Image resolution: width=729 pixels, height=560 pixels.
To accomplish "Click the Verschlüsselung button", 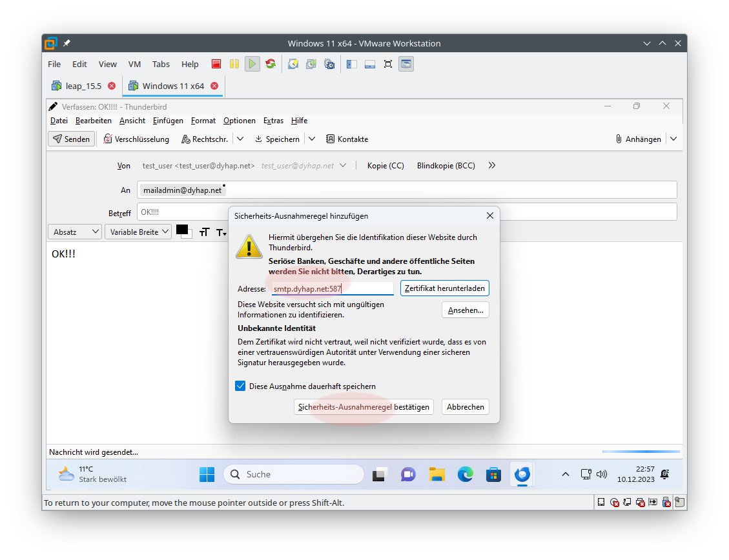I will click(x=136, y=139).
